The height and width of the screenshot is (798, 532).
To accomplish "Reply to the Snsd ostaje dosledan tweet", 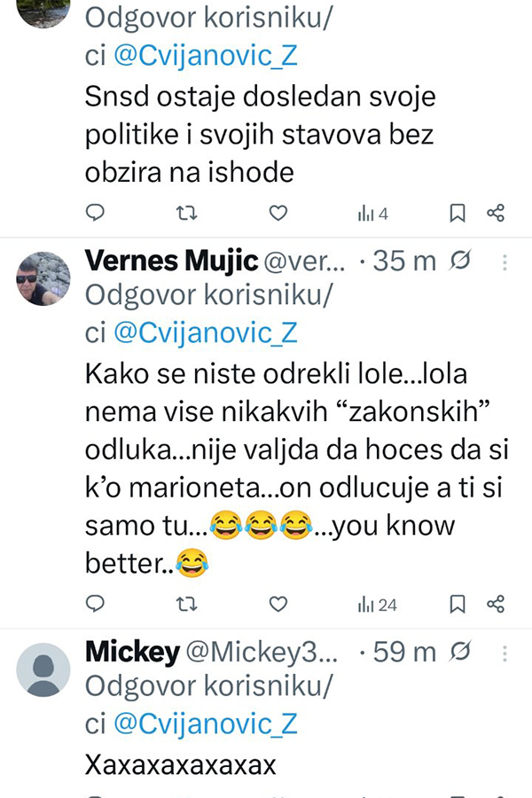I will 97,213.
